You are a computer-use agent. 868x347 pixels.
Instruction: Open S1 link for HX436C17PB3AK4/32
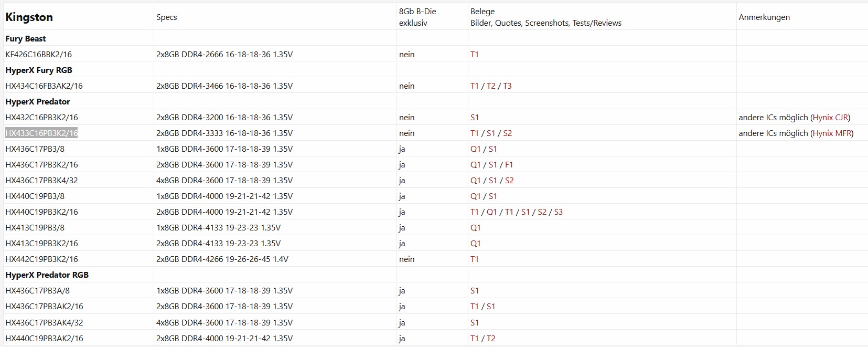click(474, 323)
